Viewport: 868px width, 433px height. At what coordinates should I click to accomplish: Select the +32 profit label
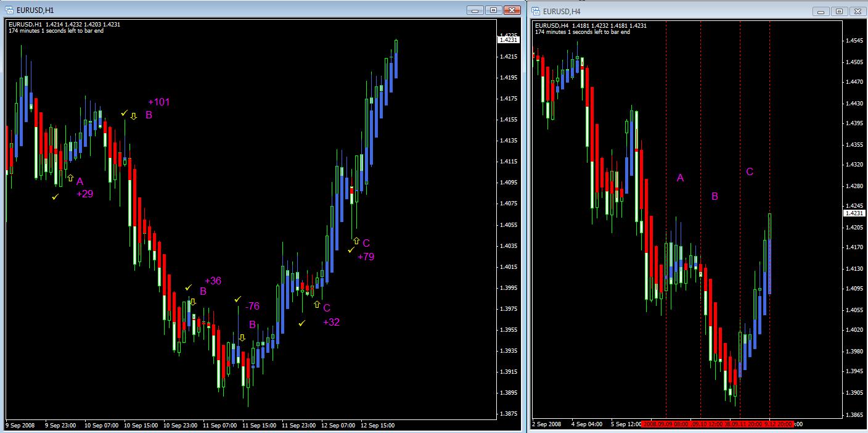click(331, 322)
